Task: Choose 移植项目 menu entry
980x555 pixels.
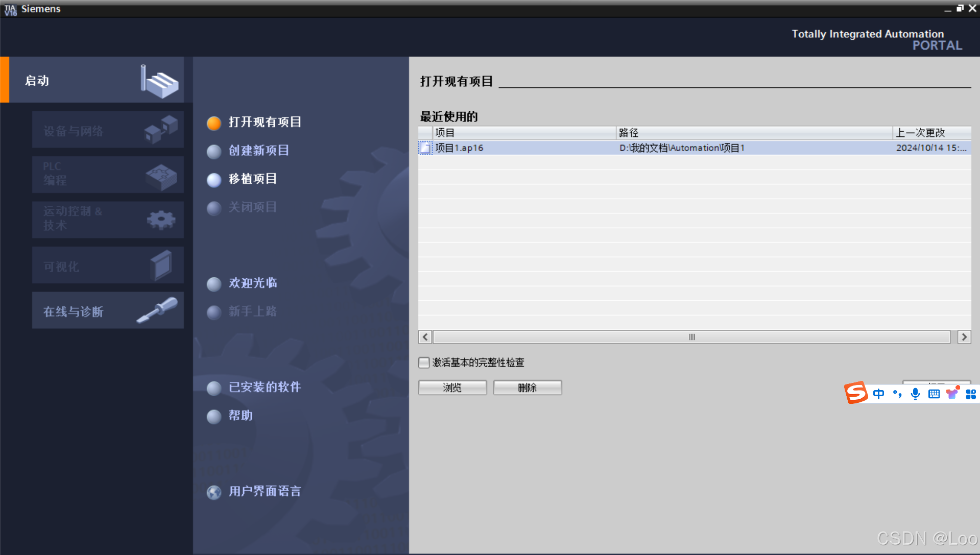Action: point(253,179)
